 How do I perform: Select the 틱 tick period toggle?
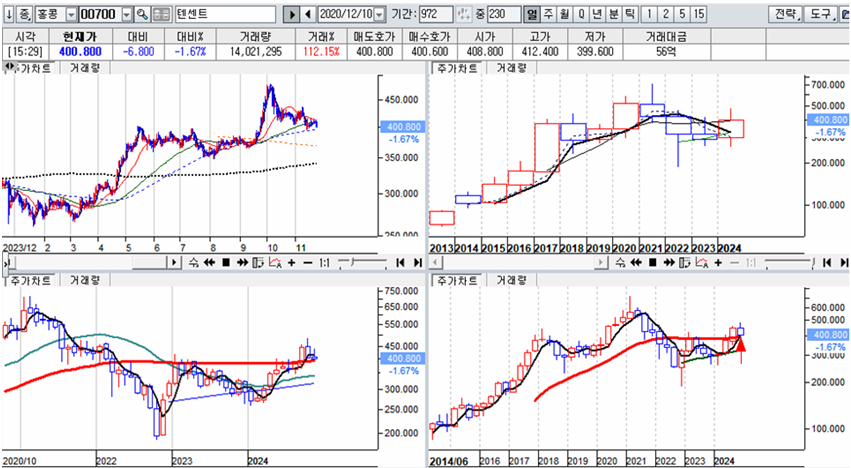coord(630,14)
